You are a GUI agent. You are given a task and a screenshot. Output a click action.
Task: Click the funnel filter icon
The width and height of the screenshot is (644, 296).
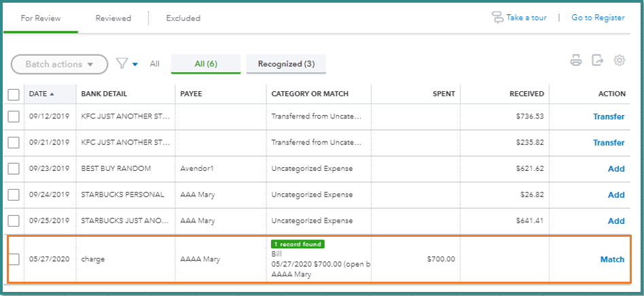coord(122,64)
